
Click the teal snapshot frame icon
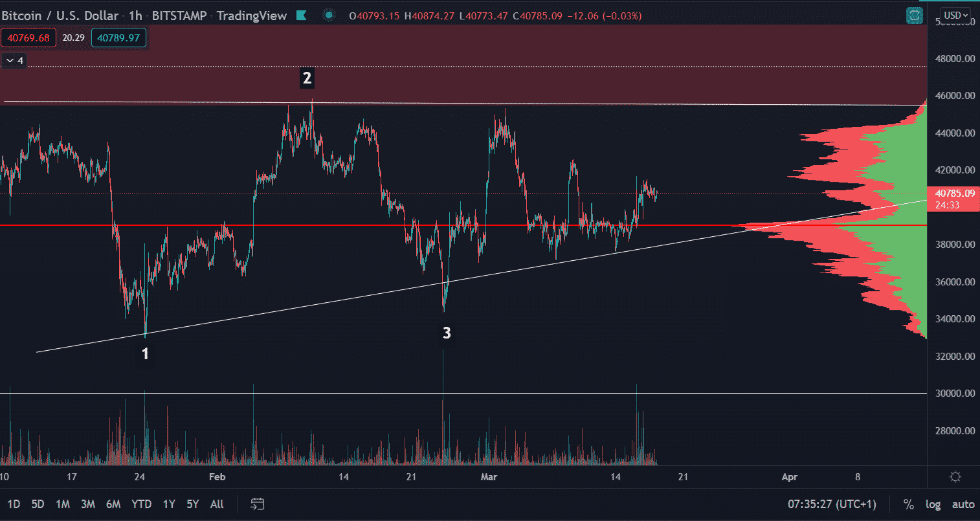click(x=915, y=16)
